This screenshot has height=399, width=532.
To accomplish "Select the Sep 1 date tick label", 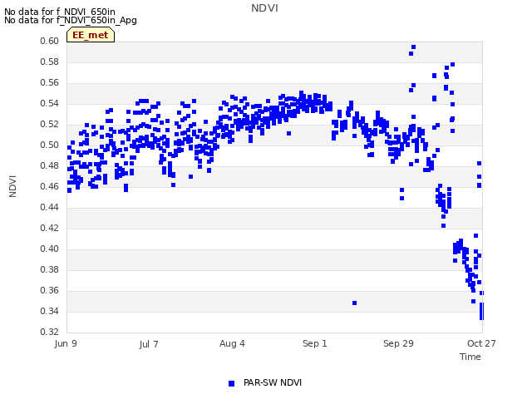I will tap(315, 343).
